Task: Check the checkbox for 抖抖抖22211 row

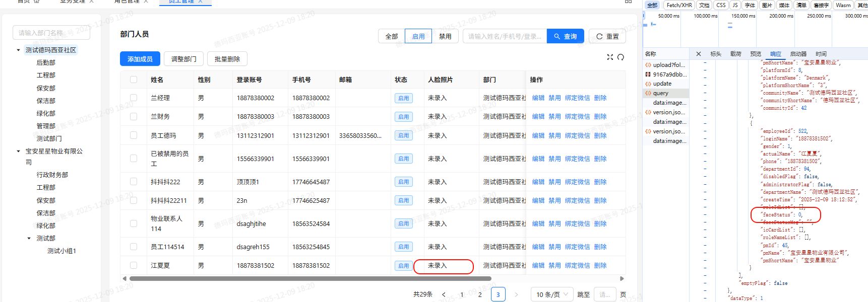Action: (x=134, y=200)
